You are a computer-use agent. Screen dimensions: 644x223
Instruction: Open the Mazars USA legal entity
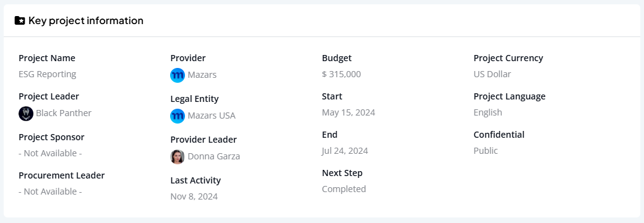[212, 116]
